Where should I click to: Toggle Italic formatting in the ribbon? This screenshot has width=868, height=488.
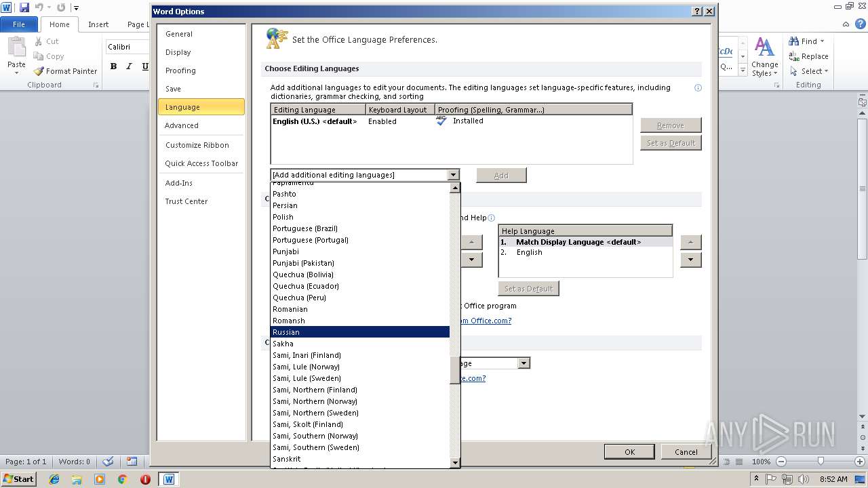[x=130, y=66]
